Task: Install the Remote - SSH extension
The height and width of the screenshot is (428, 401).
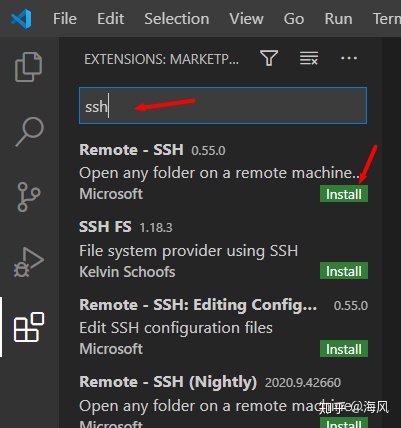Action: tap(344, 194)
